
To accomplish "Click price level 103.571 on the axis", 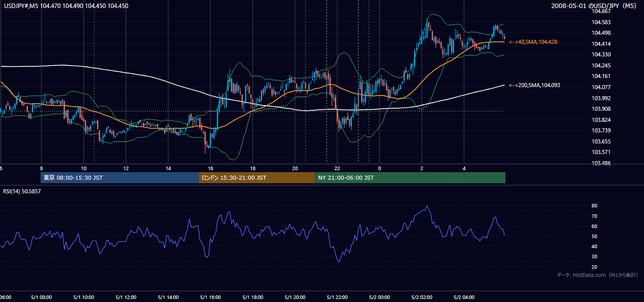I will click(x=601, y=152).
